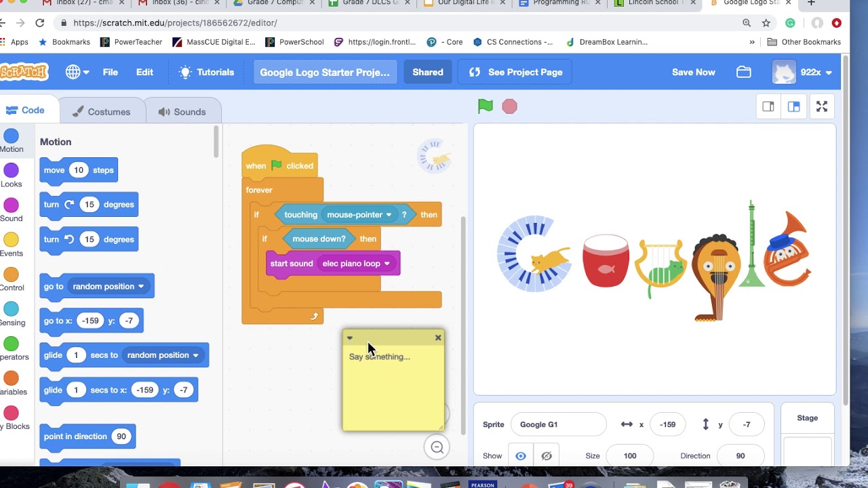
Task: Close the yellow comment note
Action: coord(438,338)
